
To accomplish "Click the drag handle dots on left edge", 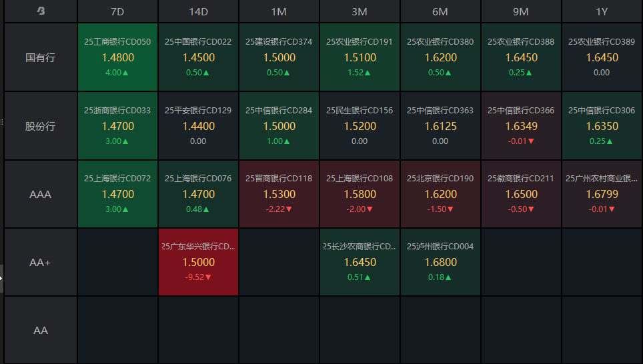I will 1,122.
